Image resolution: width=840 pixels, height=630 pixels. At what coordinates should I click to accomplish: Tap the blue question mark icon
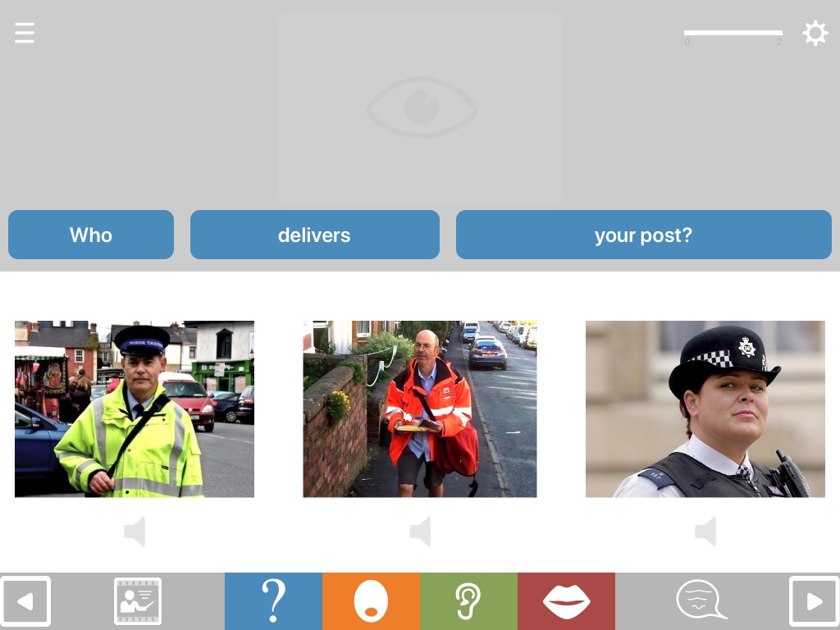pyautogui.click(x=273, y=601)
